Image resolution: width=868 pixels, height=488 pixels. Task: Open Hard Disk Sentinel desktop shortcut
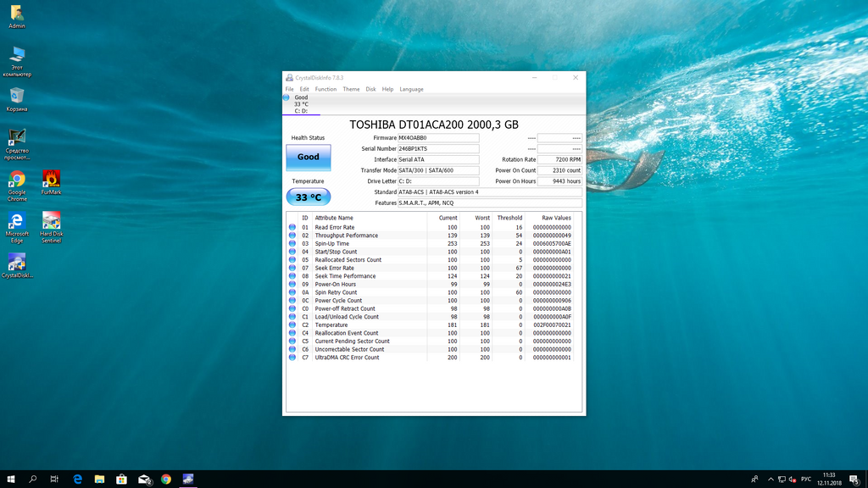(51, 227)
